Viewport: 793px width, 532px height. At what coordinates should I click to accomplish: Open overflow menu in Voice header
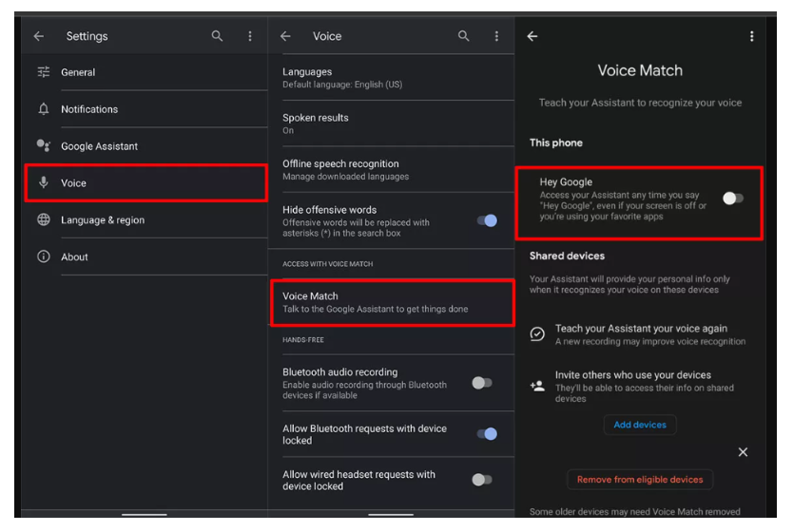point(496,36)
